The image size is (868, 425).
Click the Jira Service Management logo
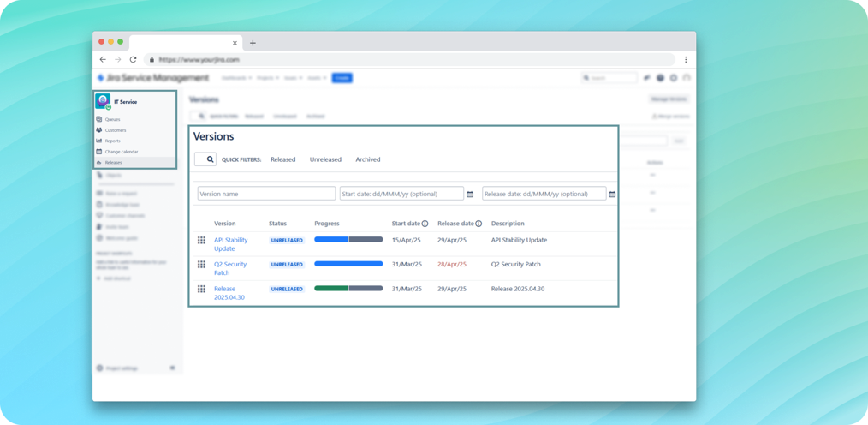[152, 78]
